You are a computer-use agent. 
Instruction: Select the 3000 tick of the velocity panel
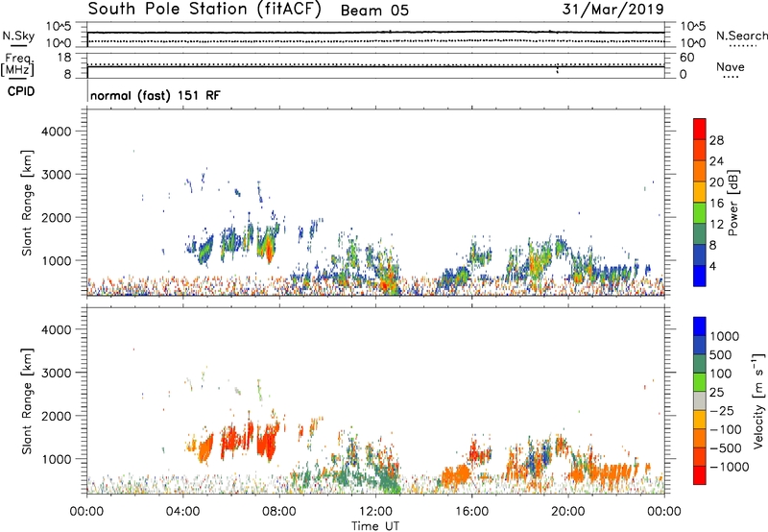[x=57, y=373]
